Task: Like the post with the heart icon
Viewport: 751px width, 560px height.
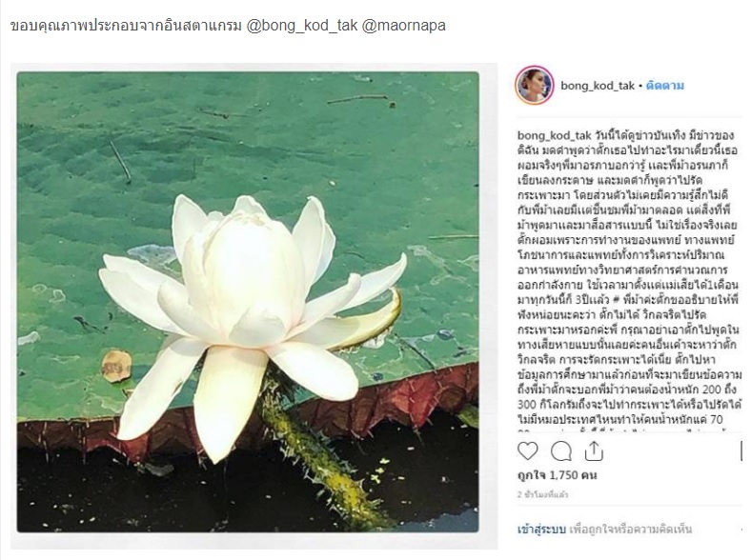Action: point(528,450)
